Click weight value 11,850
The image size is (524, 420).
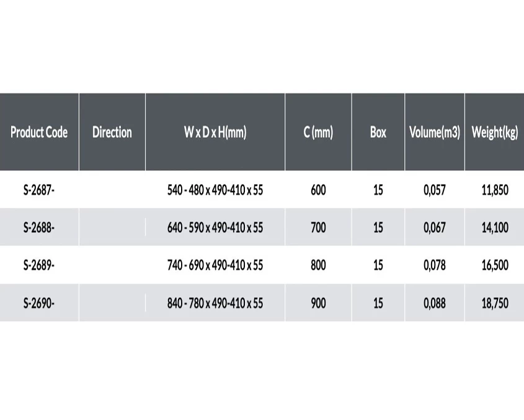pyautogui.click(x=494, y=190)
